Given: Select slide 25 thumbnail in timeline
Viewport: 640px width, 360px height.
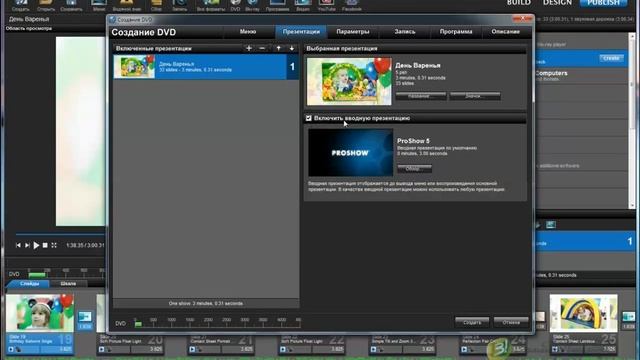Looking at the screenshot, I should tap(583, 313).
